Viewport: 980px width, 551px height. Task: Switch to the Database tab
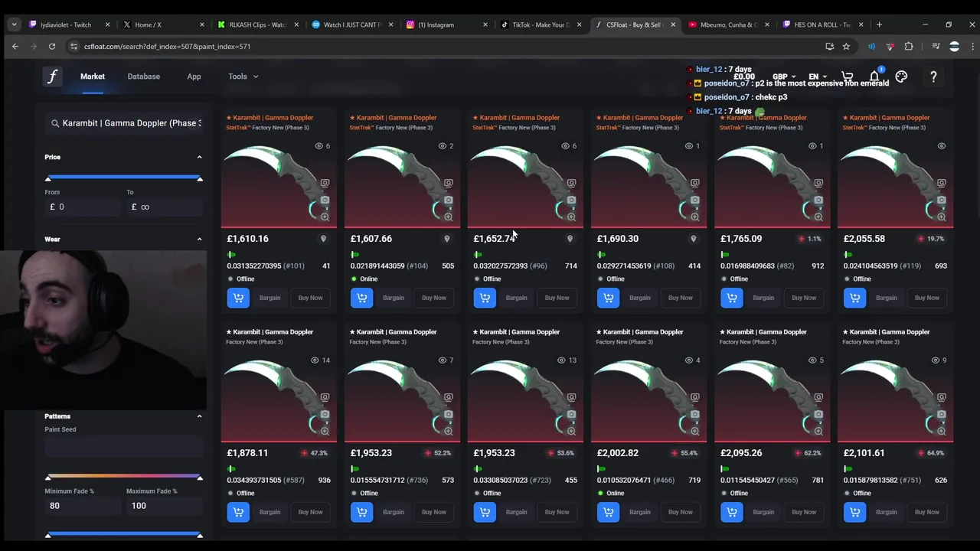click(x=144, y=77)
